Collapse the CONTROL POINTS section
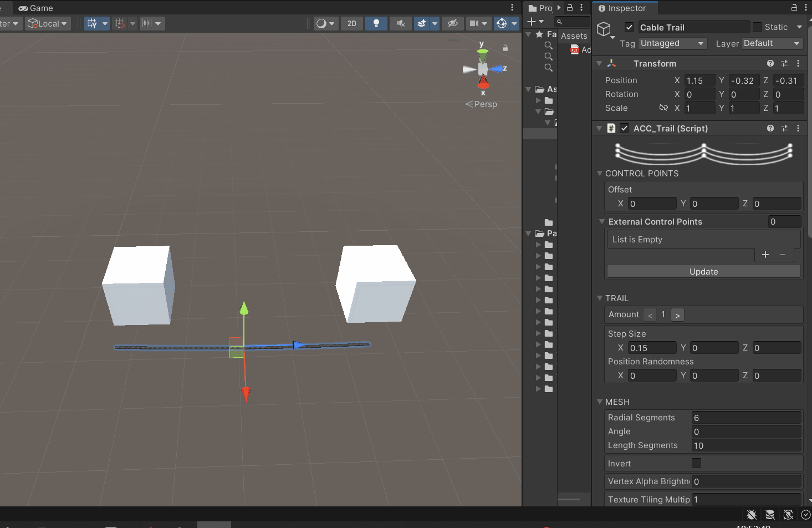 point(600,174)
